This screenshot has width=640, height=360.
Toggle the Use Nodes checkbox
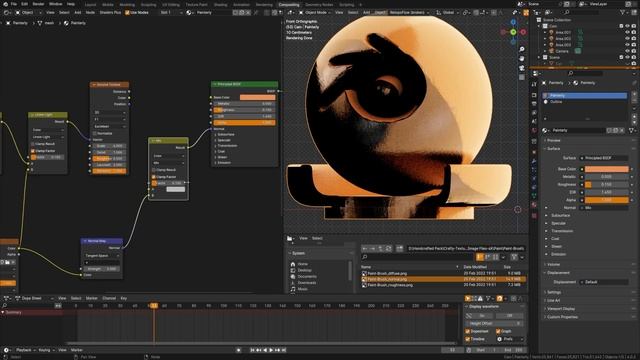point(127,13)
